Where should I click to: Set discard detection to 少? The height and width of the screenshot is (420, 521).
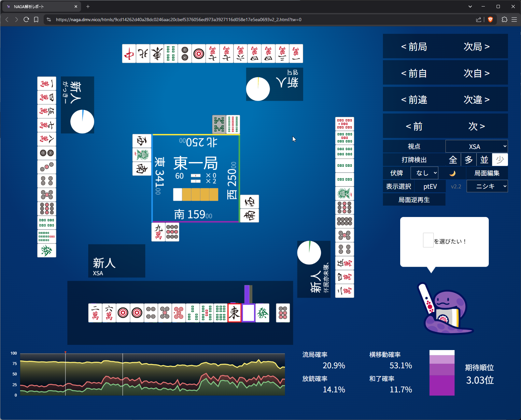coord(500,160)
